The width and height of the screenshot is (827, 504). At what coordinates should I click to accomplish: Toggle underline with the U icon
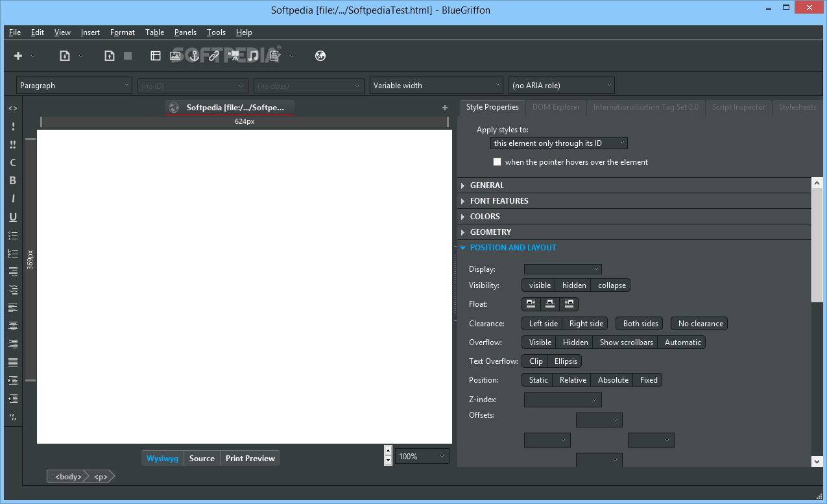12,217
